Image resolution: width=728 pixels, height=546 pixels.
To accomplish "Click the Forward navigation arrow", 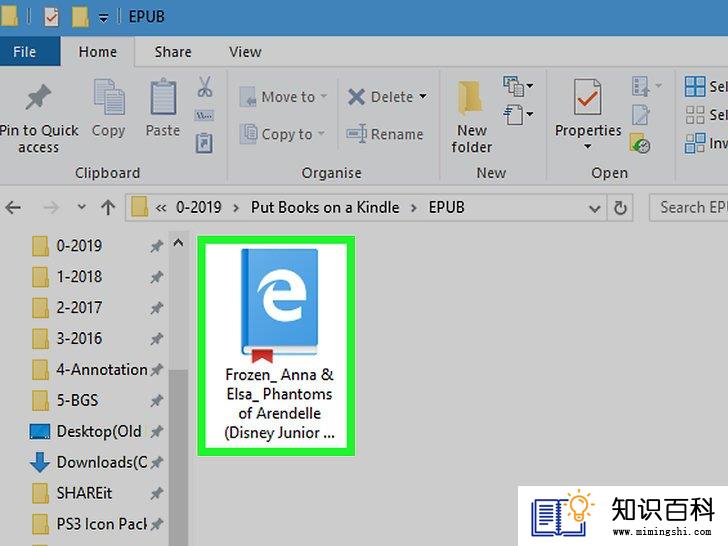I will click(51, 207).
